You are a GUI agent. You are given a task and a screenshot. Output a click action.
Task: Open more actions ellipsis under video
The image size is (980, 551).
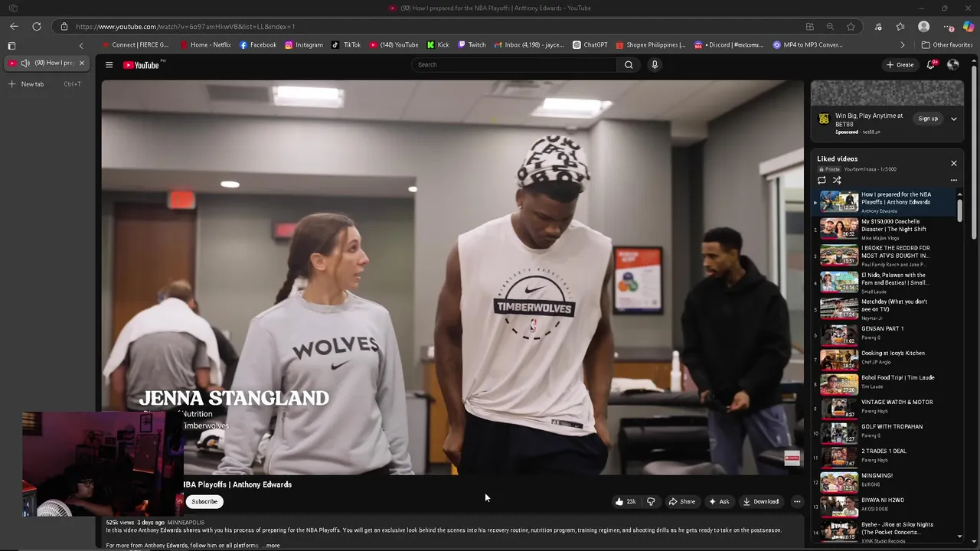click(x=797, y=501)
